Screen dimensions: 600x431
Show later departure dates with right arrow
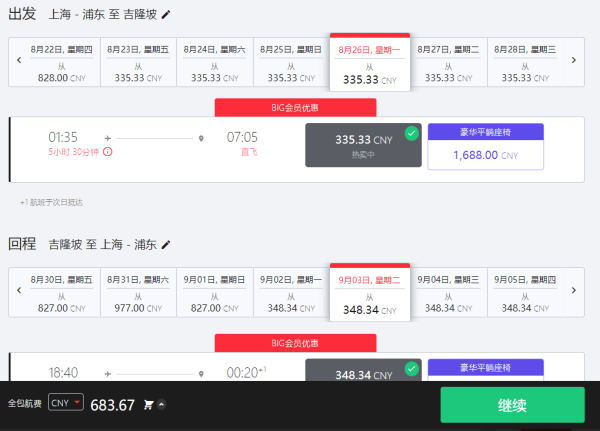pos(573,60)
